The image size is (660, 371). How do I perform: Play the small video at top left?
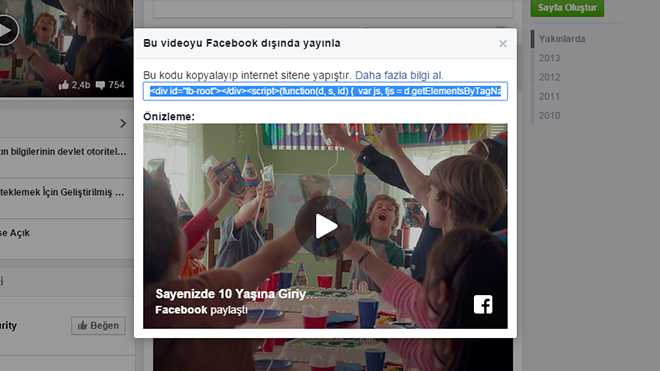(x=6, y=30)
